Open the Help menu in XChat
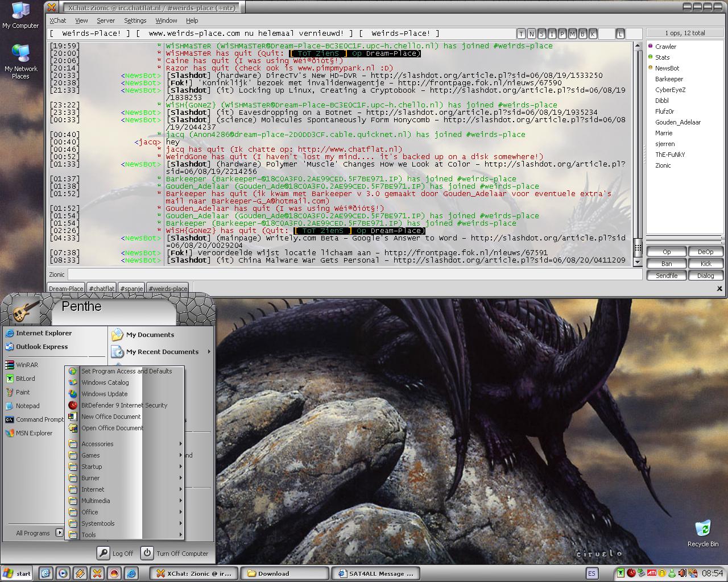 click(x=192, y=20)
